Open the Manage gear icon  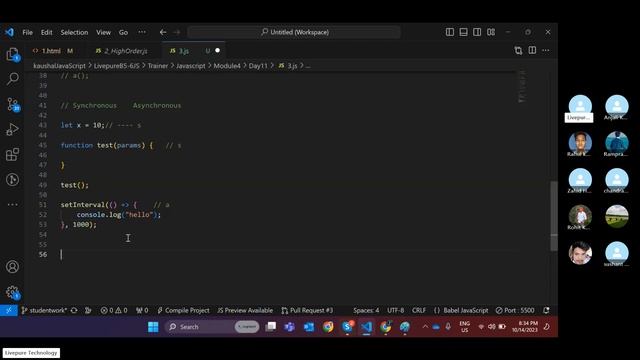12,292
